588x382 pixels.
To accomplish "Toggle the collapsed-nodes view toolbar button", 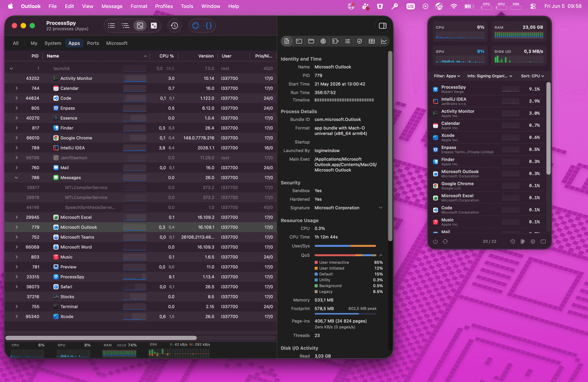I will click(x=140, y=25).
